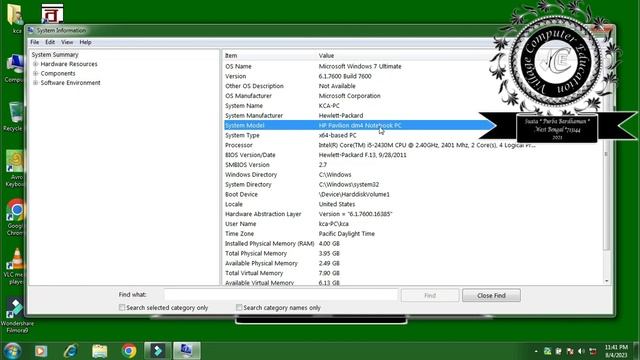Click the volume speaker tray icon
Screen dimensions: 640x360
[x=581, y=351]
